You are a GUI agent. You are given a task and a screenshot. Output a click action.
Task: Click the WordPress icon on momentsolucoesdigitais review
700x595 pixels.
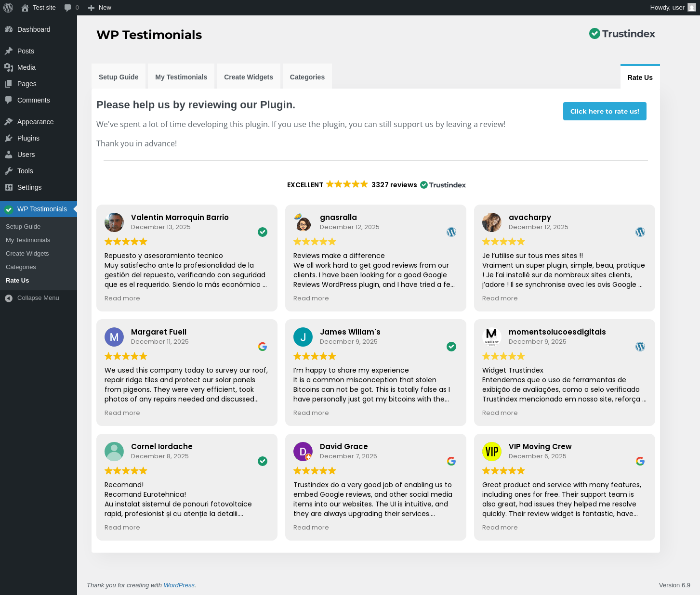pyautogui.click(x=640, y=347)
